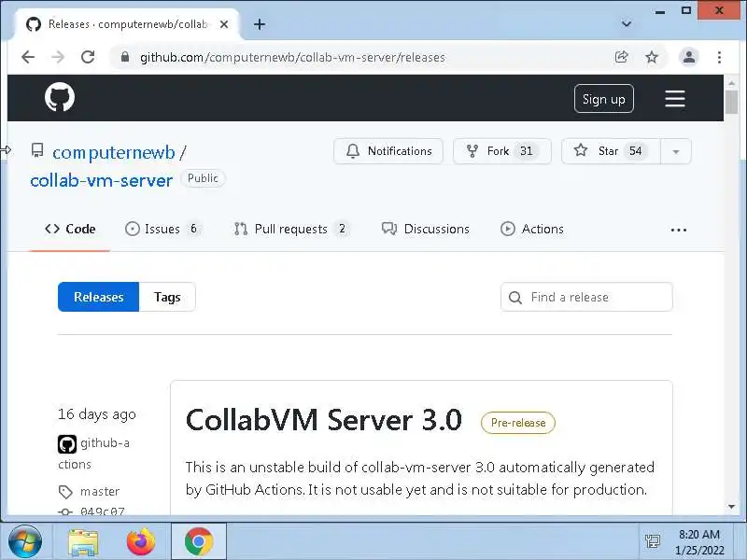747x560 pixels.
Task: Click the browser forward arrow
Action: (x=58, y=57)
